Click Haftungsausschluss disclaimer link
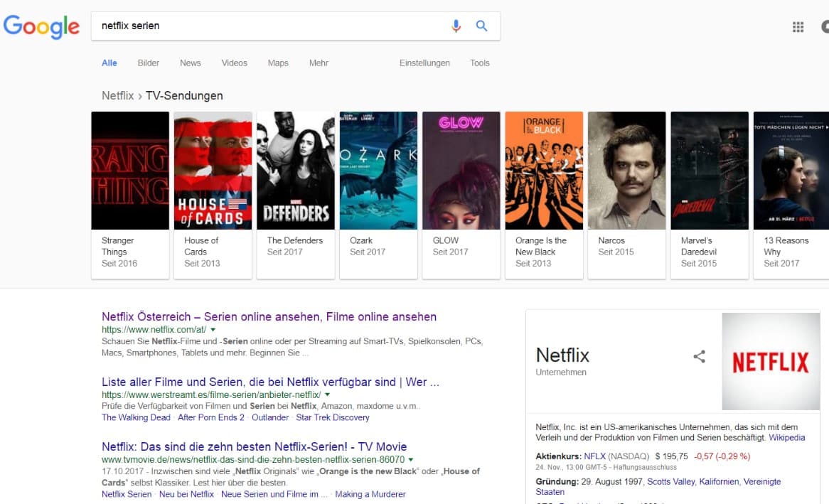The image size is (829, 504). pos(644,468)
